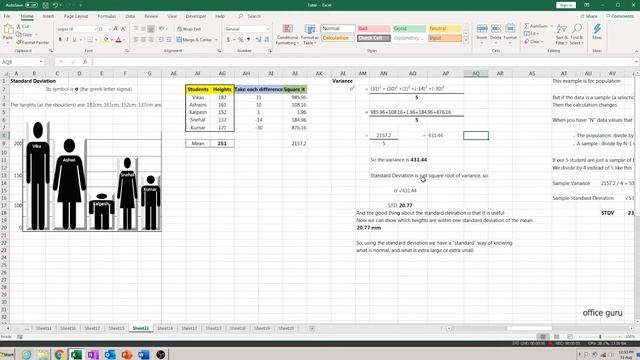Switch to sheet tab Sheet14

(165, 328)
